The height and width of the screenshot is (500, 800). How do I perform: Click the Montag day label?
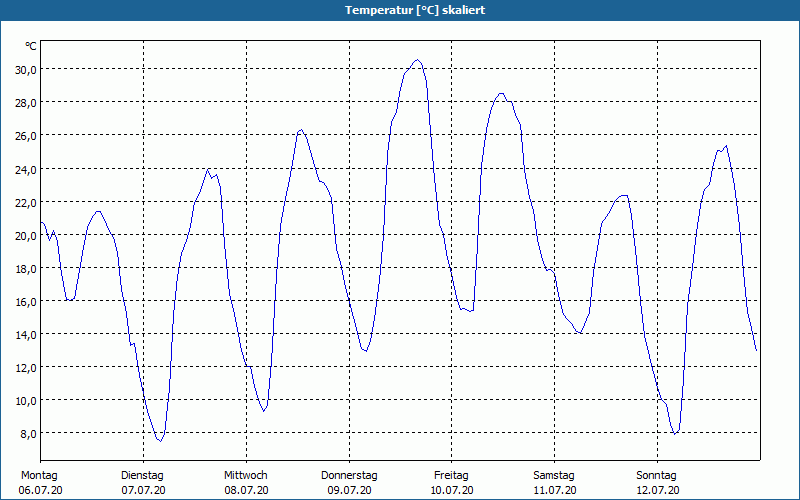pyautogui.click(x=39, y=476)
